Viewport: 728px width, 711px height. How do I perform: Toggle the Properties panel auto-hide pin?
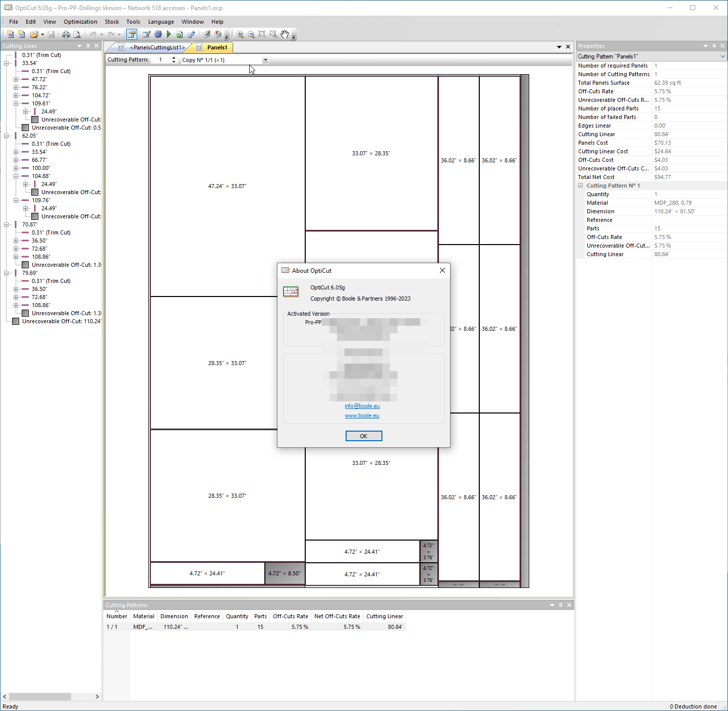point(714,46)
